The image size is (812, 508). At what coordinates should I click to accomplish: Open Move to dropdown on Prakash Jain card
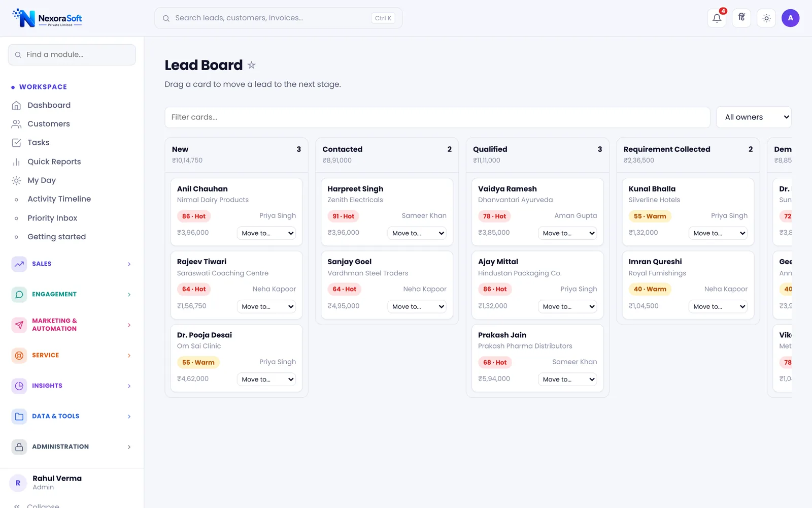coord(567,379)
